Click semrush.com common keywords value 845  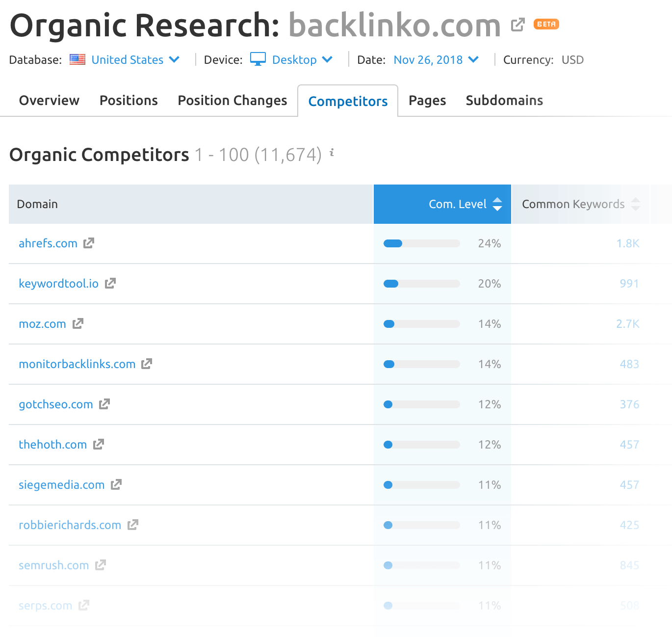pyautogui.click(x=629, y=565)
